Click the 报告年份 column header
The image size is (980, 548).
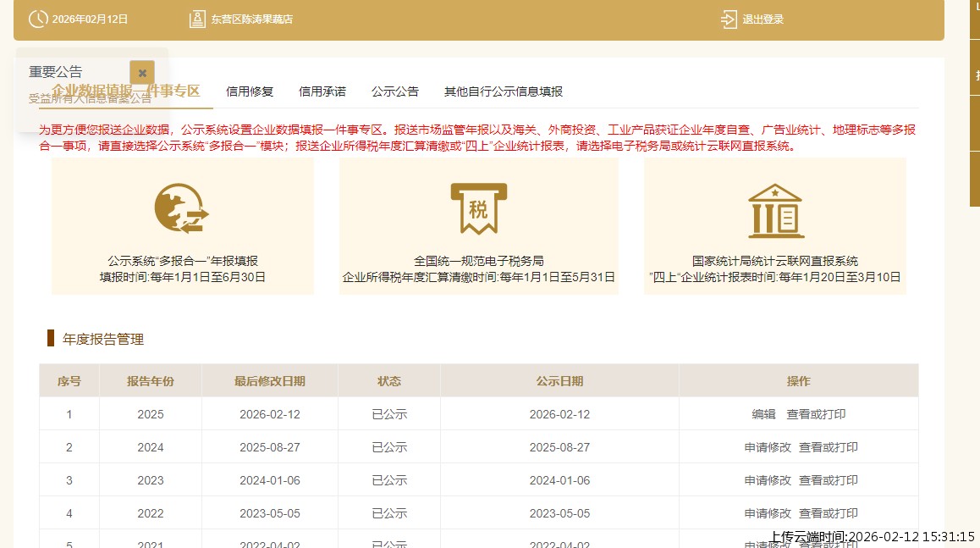[x=151, y=381]
